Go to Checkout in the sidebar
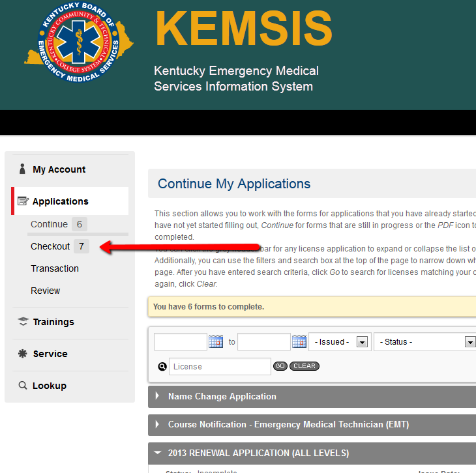Screen dimensions: 476x473 pyautogui.click(x=50, y=246)
